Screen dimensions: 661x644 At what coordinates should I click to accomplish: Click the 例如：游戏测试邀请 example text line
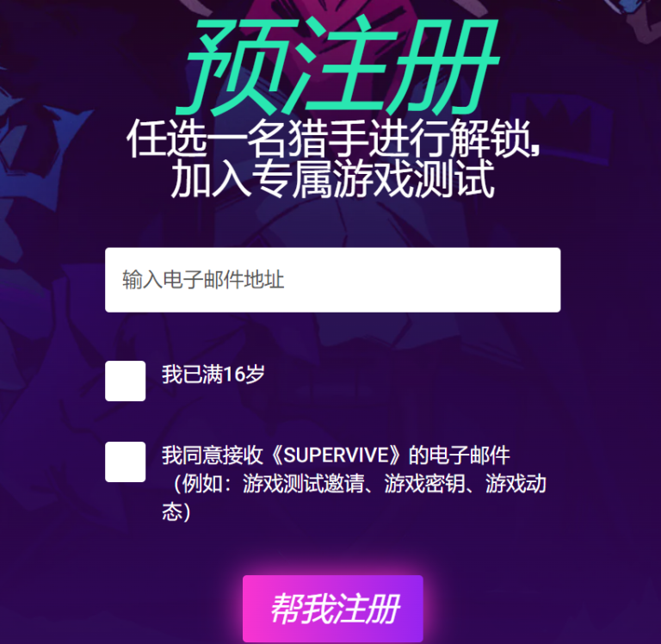pyautogui.click(x=269, y=483)
